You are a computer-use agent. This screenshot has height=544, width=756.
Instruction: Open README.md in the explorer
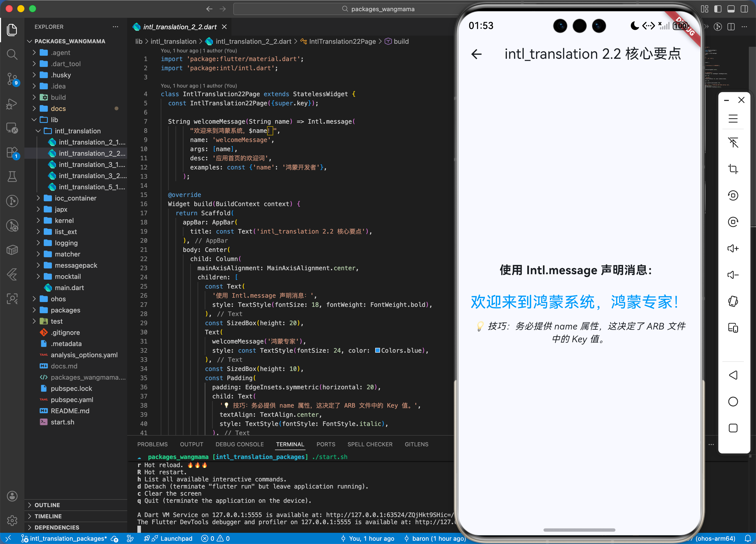click(76, 411)
